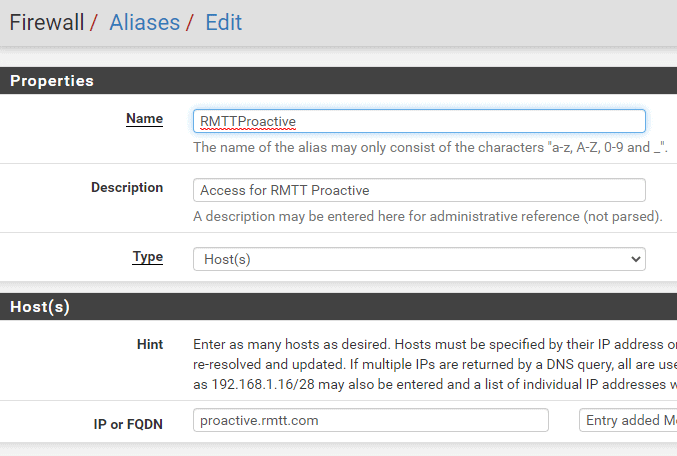The image size is (677, 456).
Task: Click the alias name rules help text
Action: 430,147
